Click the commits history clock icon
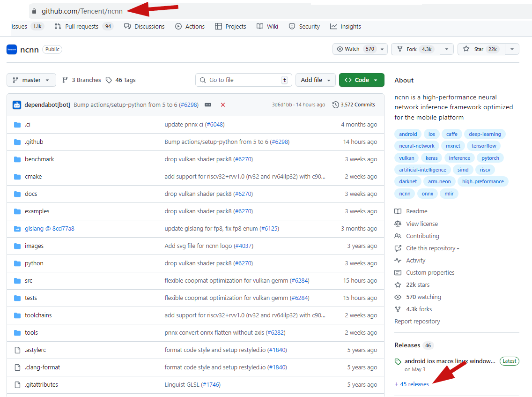Screen dimensions: 532x397 (x=335, y=105)
